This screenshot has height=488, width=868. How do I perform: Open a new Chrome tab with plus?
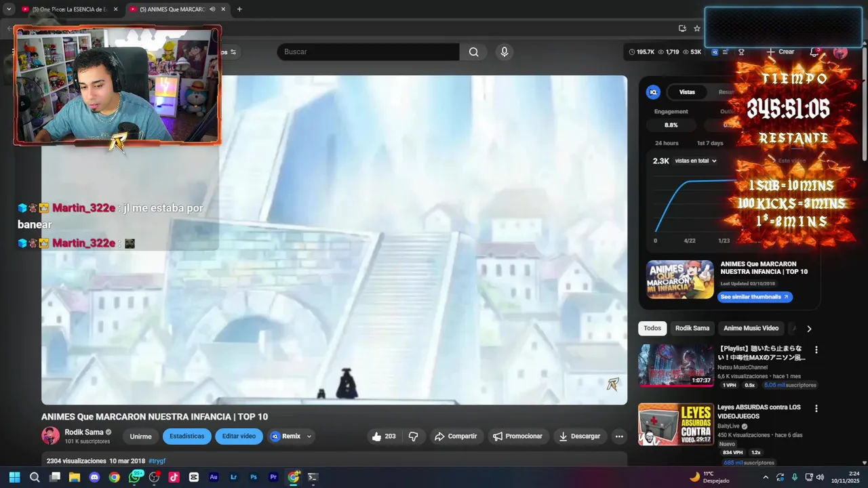[239, 9]
